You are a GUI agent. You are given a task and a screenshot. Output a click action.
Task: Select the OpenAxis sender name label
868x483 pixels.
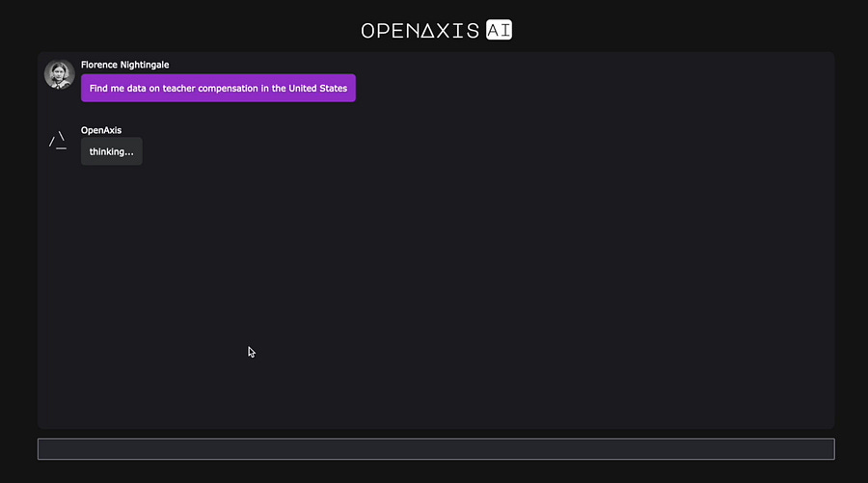(101, 130)
